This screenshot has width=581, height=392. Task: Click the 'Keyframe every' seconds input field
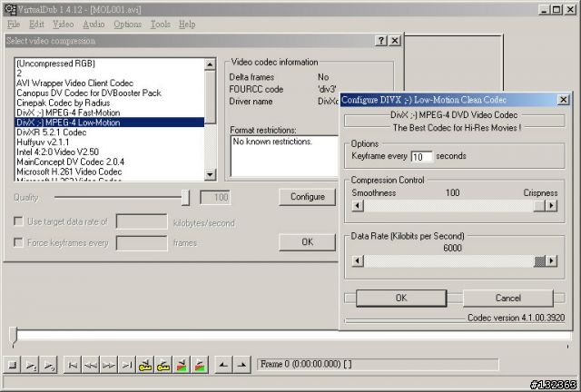pos(421,157)
